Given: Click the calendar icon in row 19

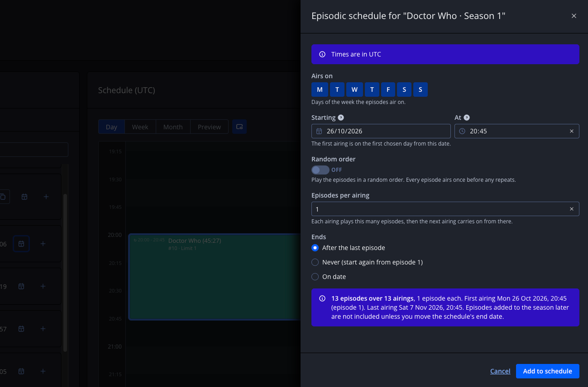Looking at the screenshot, I should 21,286.
